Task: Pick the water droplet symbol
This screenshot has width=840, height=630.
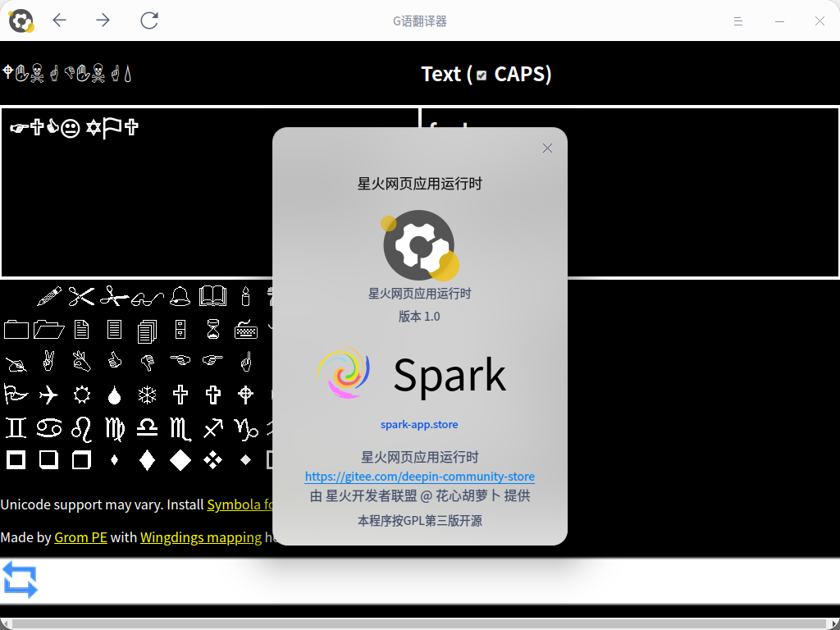Action: pyautogui.click(x=115, y=395)
